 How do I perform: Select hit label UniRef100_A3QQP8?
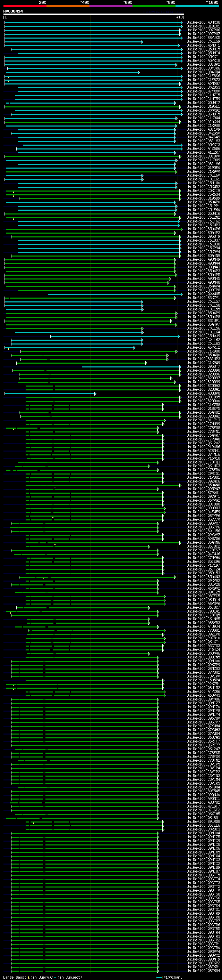(x=203, y=394)
